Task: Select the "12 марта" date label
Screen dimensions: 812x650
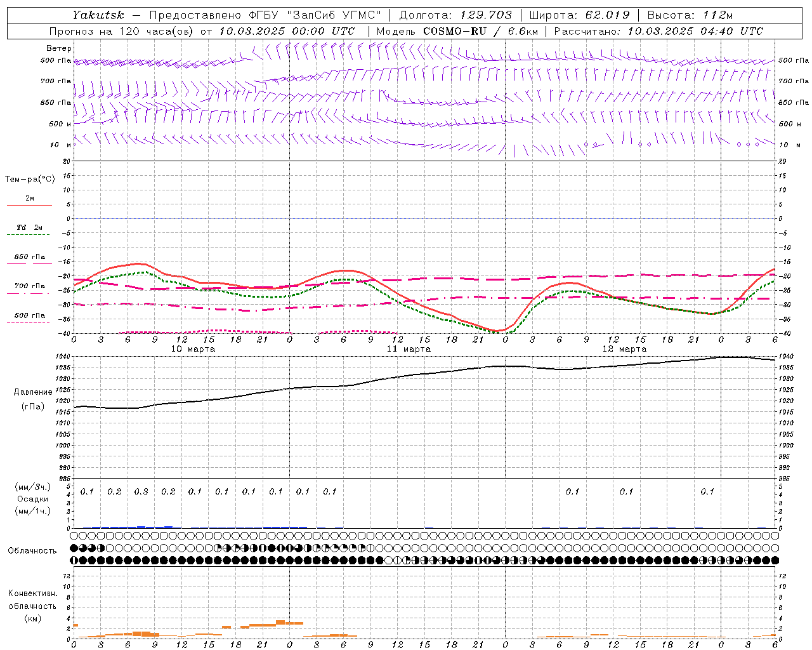Action: [624, 349]
